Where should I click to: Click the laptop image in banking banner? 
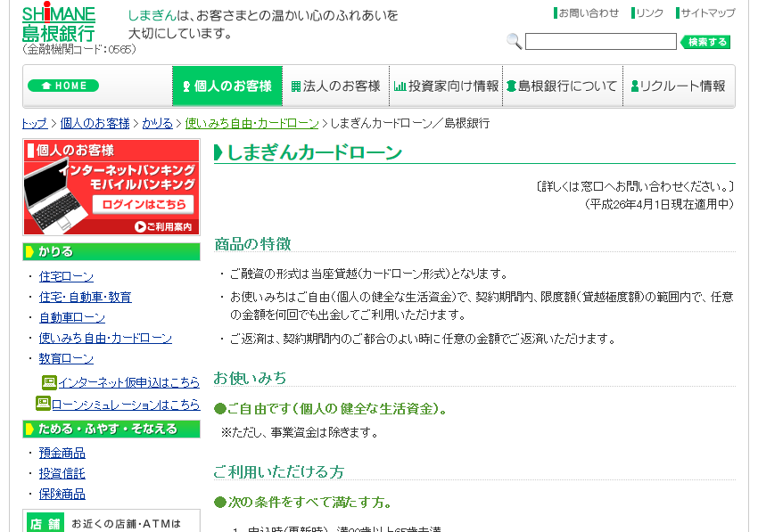pyautogui.click(x=54, y=196)
